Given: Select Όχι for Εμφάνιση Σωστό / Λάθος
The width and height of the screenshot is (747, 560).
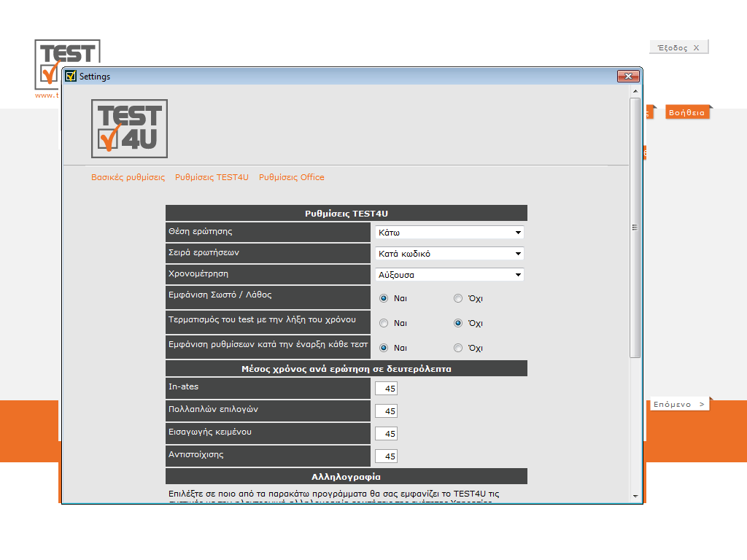Looking at the screenshot, I should point(458,298).
